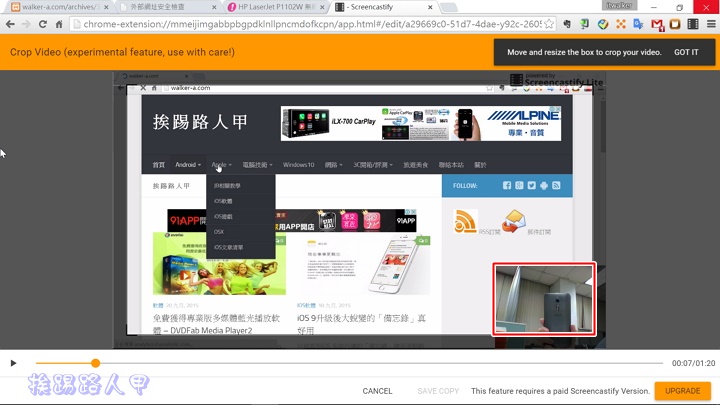720x405 pixels.
Task: Click the orange UPGRADE button
Action: pyautogui.click(x=682, y=391)
